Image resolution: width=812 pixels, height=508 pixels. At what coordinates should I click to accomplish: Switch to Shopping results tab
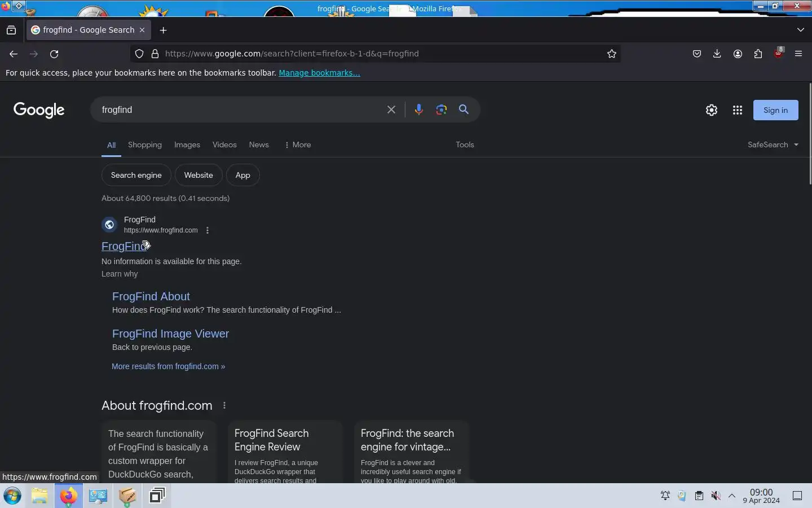(145, 144)
